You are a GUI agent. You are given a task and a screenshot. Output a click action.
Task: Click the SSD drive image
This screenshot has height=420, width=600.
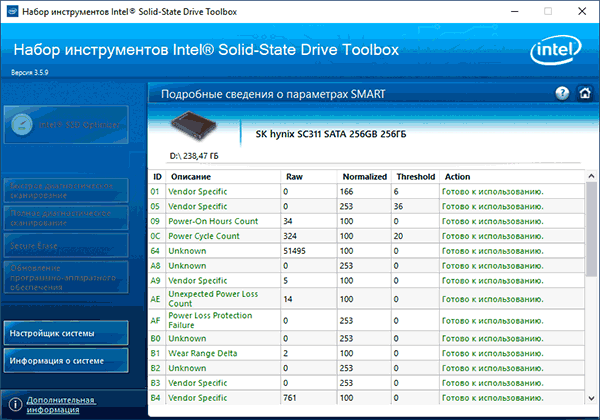(194, 125)
